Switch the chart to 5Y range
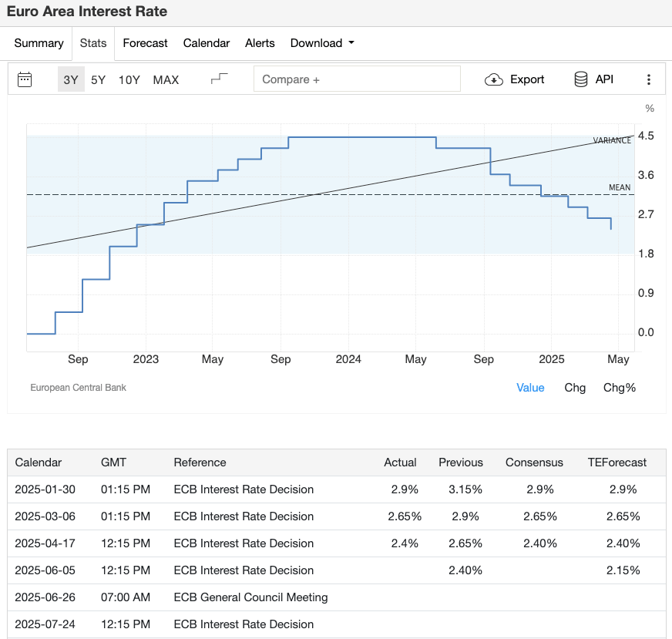 point(98,79)
